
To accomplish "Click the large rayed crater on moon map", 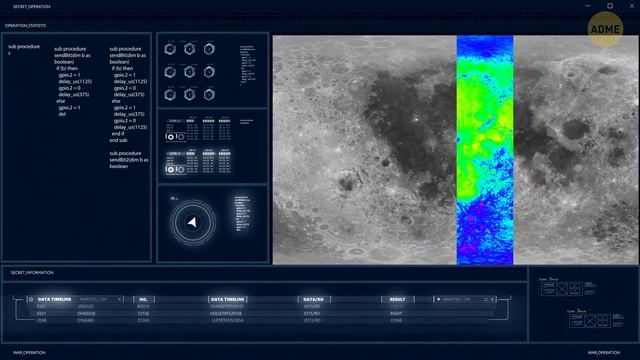I will pyautogui.click(x=347, y=182).
